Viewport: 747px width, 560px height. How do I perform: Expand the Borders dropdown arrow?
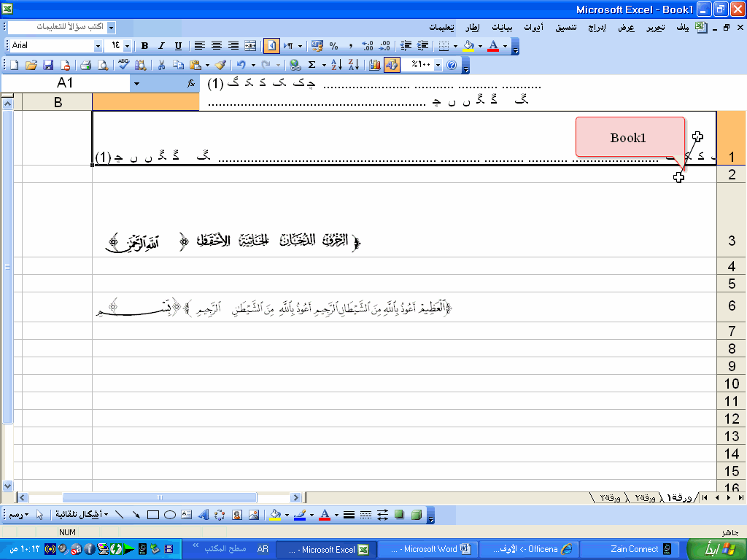455,46
